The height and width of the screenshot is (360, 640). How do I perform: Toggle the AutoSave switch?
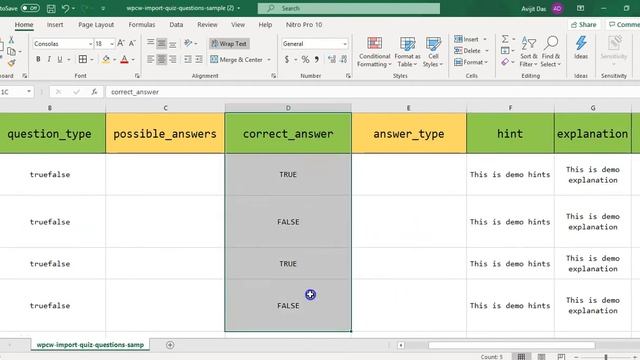pyautogui.click(x=30, y=8)
